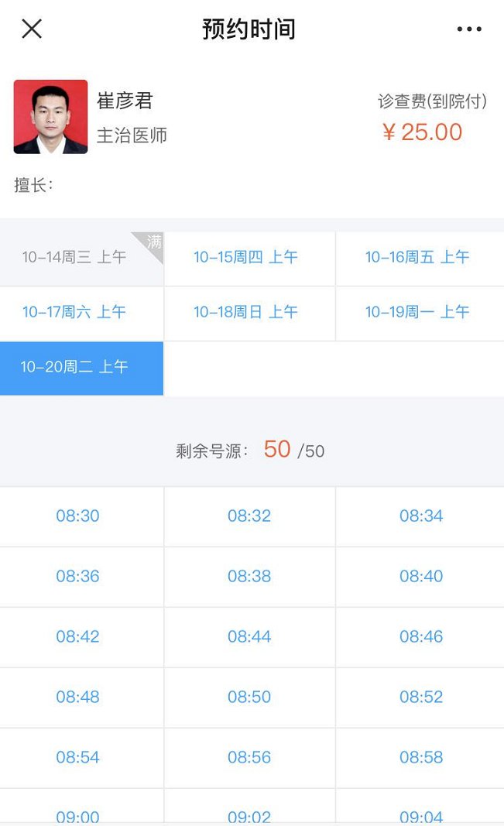Viewport: 504px width, 826px height.
Task: Pick the 08:44 appointment slot
Action: [249, 637]
